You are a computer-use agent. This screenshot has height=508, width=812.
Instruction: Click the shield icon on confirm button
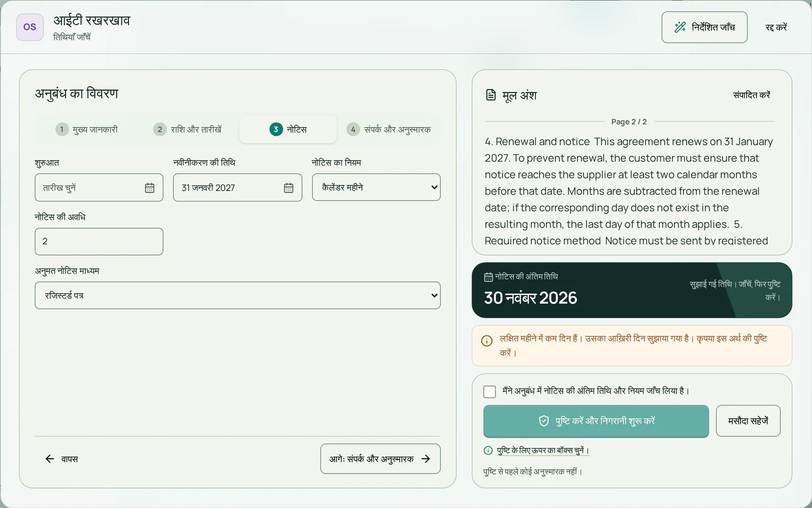(544, 421)
